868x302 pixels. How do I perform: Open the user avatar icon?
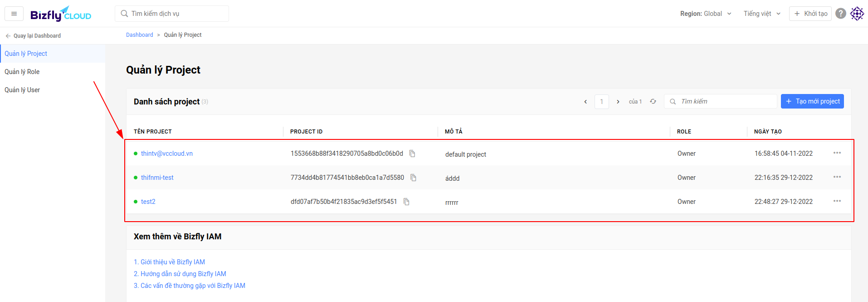(857, 14)
